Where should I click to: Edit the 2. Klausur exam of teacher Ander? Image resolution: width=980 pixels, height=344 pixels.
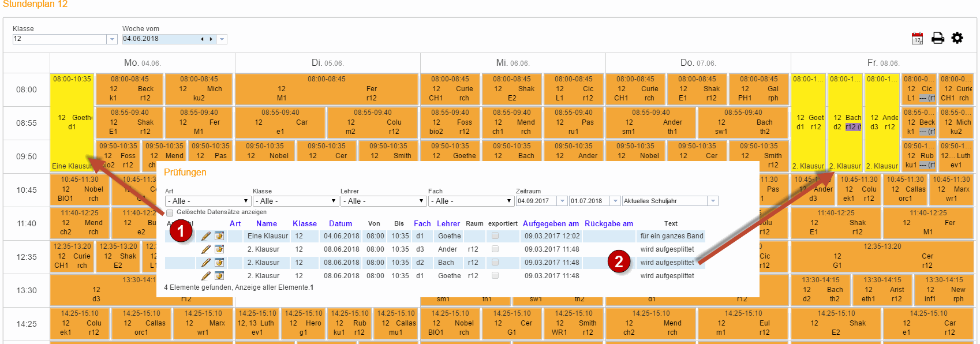tap(206, 249)
